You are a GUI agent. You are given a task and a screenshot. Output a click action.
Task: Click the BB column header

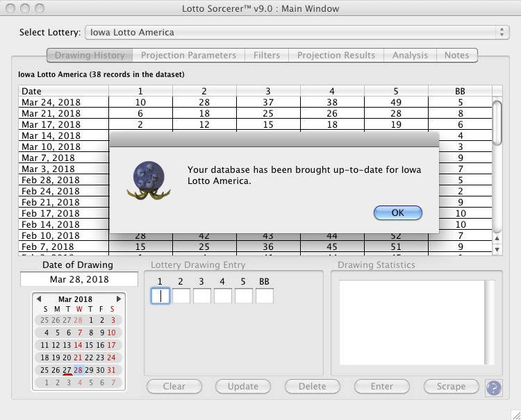click(x=460, y=91)
